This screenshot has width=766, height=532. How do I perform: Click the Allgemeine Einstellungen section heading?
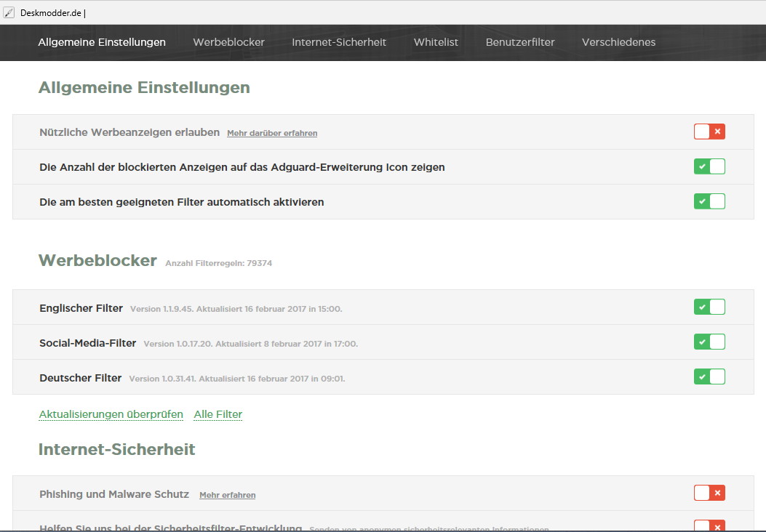click(144, 87)
